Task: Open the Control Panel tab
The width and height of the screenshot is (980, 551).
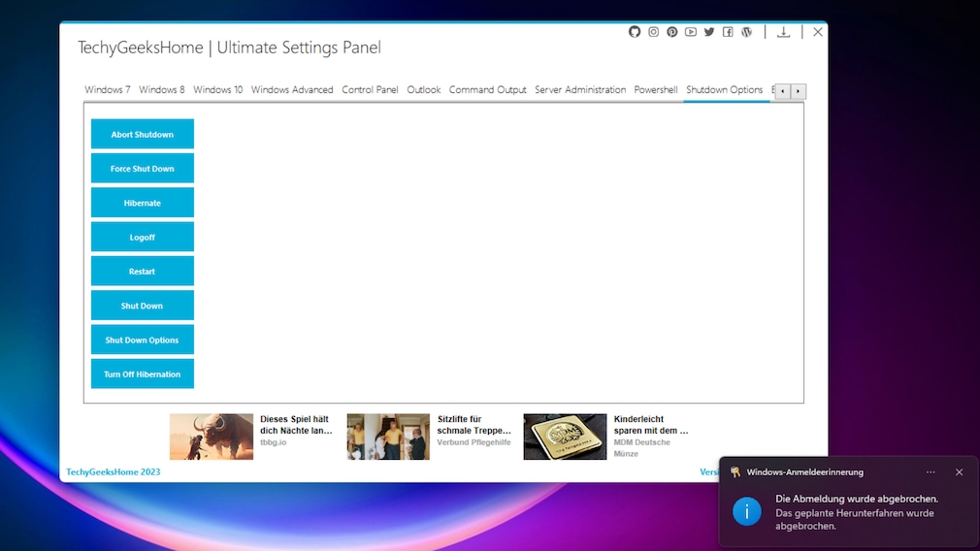Action: [370, 90]
